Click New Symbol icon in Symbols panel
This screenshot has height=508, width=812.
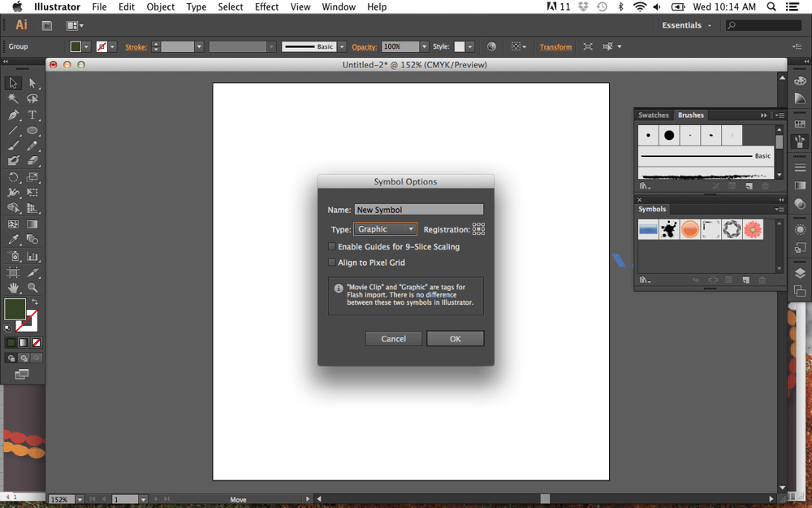tap(745, 280)
